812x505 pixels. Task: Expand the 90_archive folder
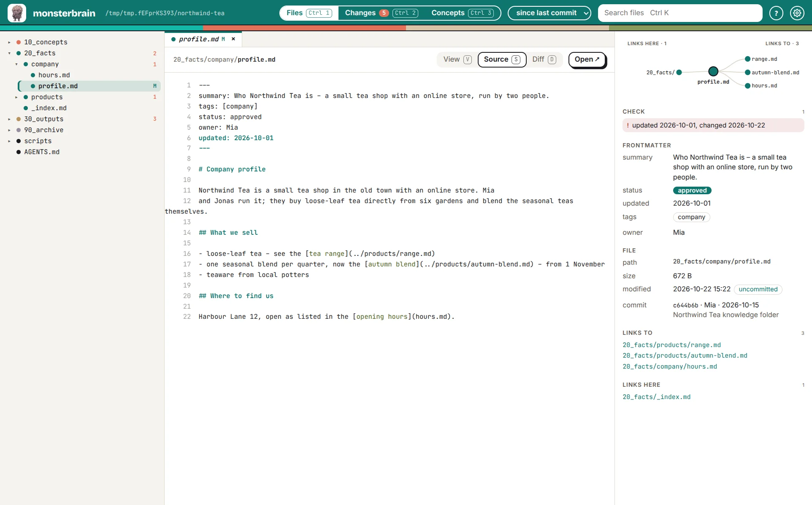tap(9, 130)
